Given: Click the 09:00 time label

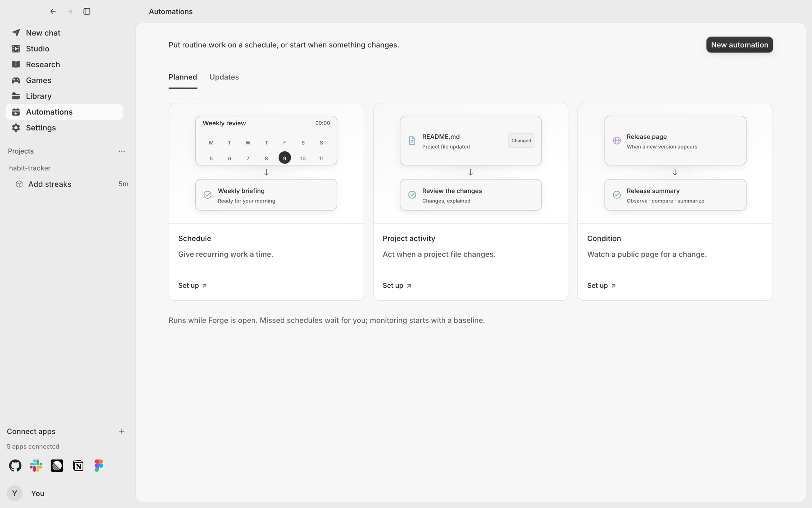Looking at the screenshot, I should point(322,123).
